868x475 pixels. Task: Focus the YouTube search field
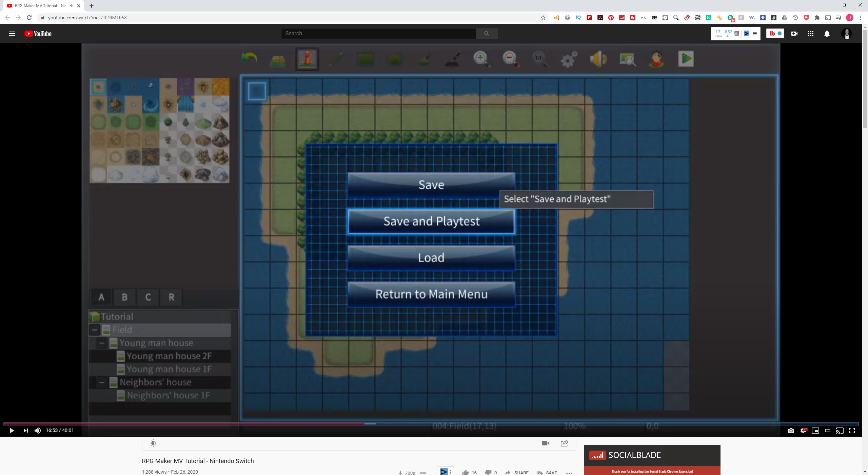tap(378, 34)
